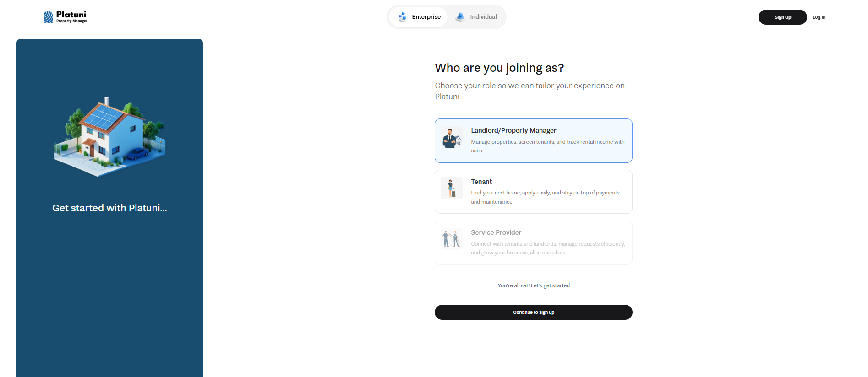Select the Landlord/Property Manager role card
This screenshot has width=868, height=377.
534,140
